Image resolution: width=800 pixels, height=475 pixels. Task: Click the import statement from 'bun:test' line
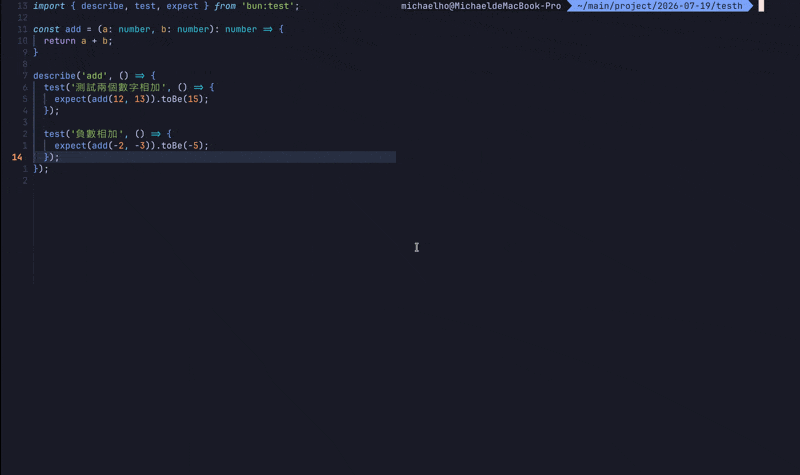166,6
